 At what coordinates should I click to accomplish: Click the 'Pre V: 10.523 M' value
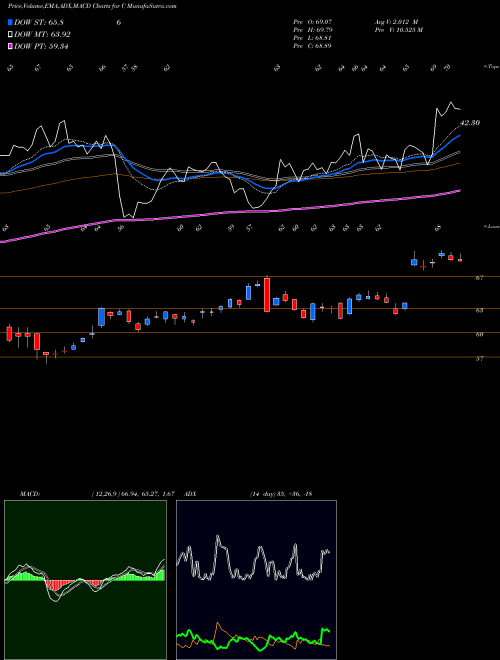point(398,30)
